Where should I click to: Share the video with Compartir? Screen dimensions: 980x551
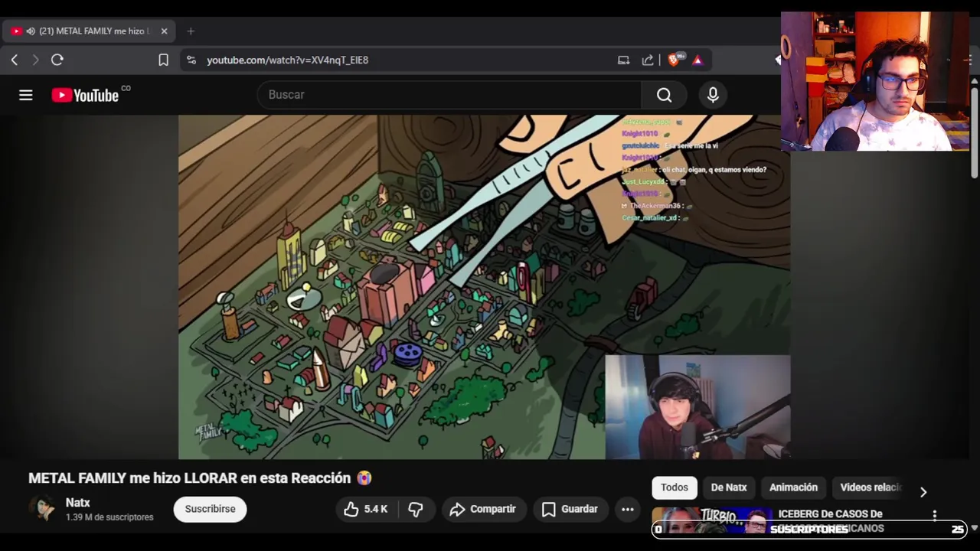(x=482, y=509)
